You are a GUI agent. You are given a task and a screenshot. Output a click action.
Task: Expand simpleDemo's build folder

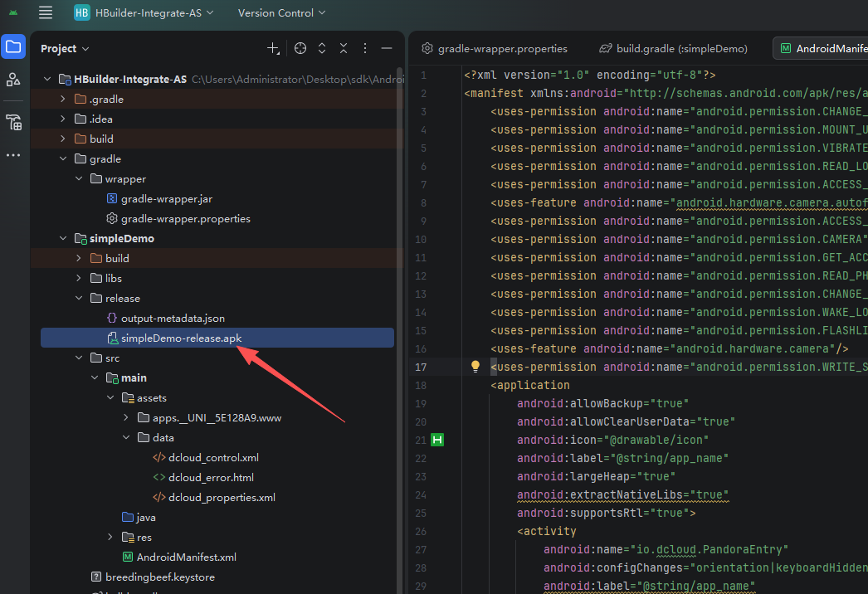pyautogui.click(x=79, y=259)
